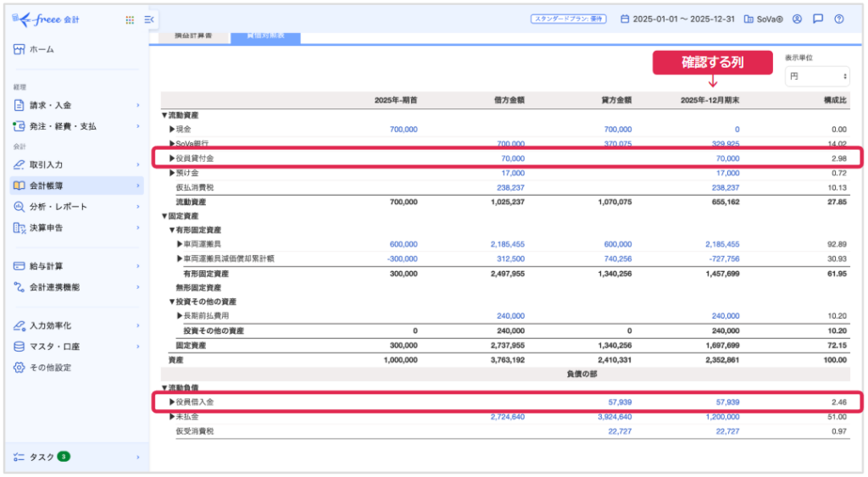868x477 pixels.
Task: Open その他設定 gear settings
Action: (x=19, y=368)
